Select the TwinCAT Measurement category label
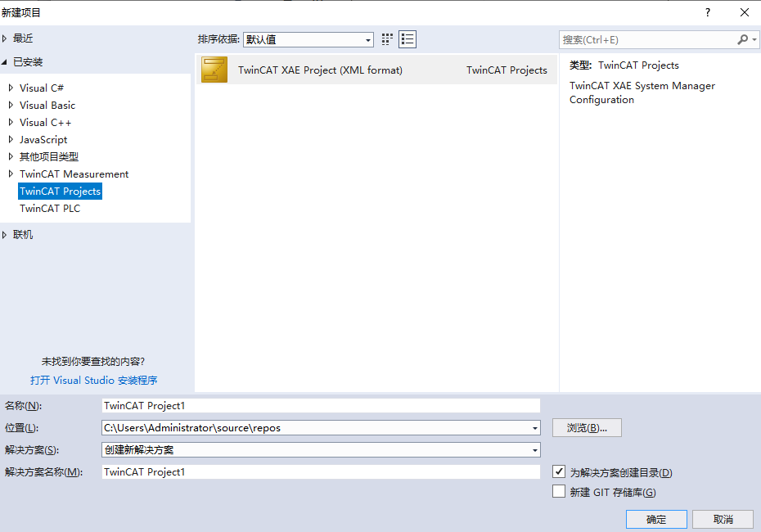This screenshot has width=761, height=532. pyautogui.click(x=74, y=174)
